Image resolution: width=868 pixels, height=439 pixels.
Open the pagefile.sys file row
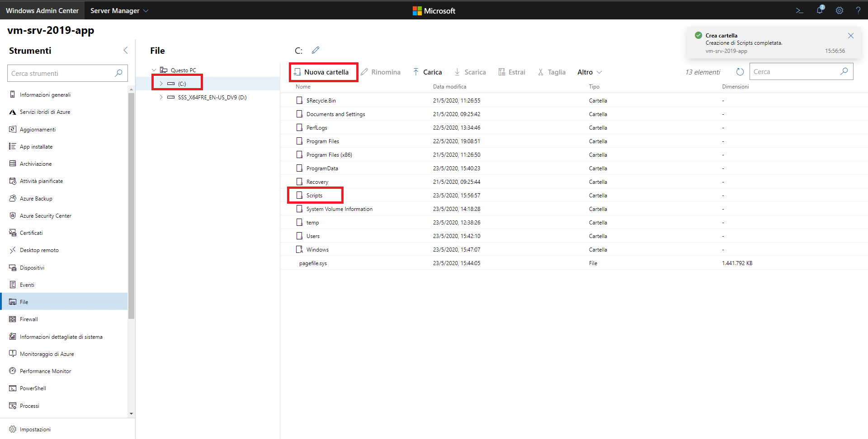click(x=574, y=263)
